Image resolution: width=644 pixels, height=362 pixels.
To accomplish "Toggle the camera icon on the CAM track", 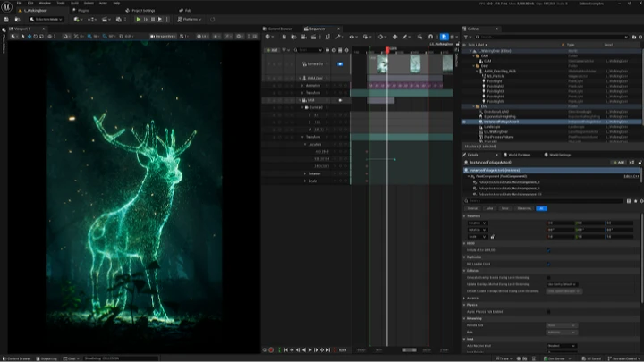I will pyautogui.click(x=340, y=100).
